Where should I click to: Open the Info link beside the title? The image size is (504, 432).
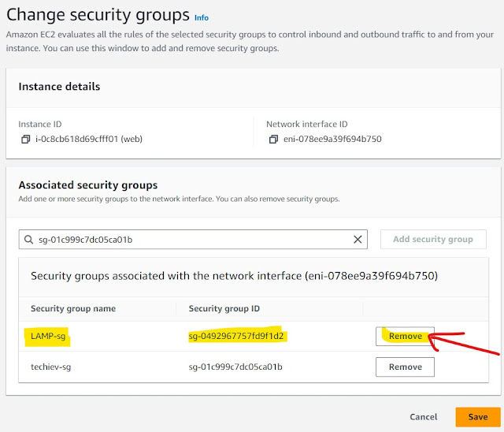[202, 17]
